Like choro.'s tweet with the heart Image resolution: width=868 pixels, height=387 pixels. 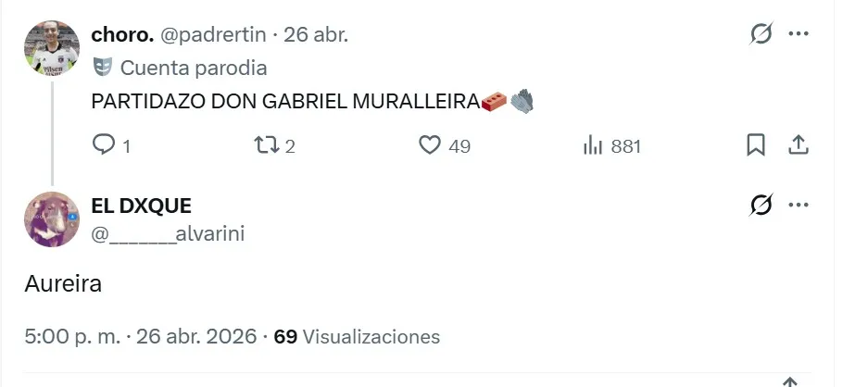(x=430, y=145)
